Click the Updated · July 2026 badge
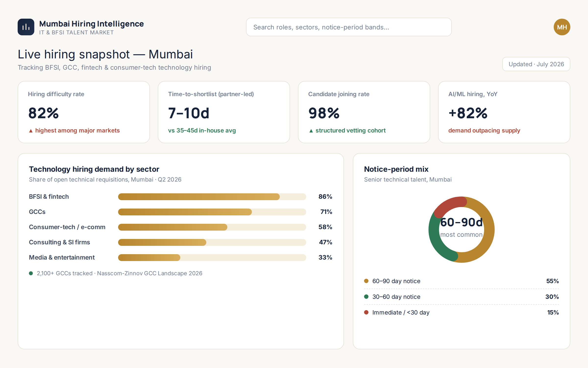The height and width of the screenshot is (368, 588). [x=536, y=64]
